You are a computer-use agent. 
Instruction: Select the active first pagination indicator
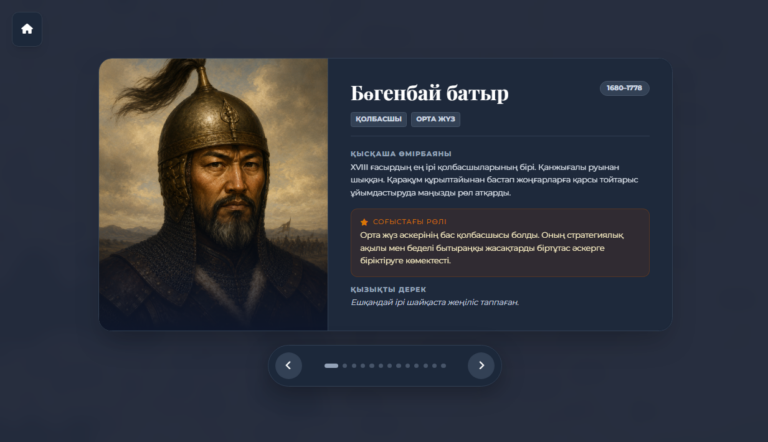click(x=331, y=366)
